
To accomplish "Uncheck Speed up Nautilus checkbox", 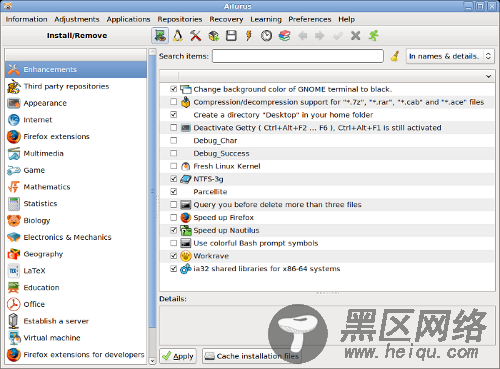I will (173, 230).
